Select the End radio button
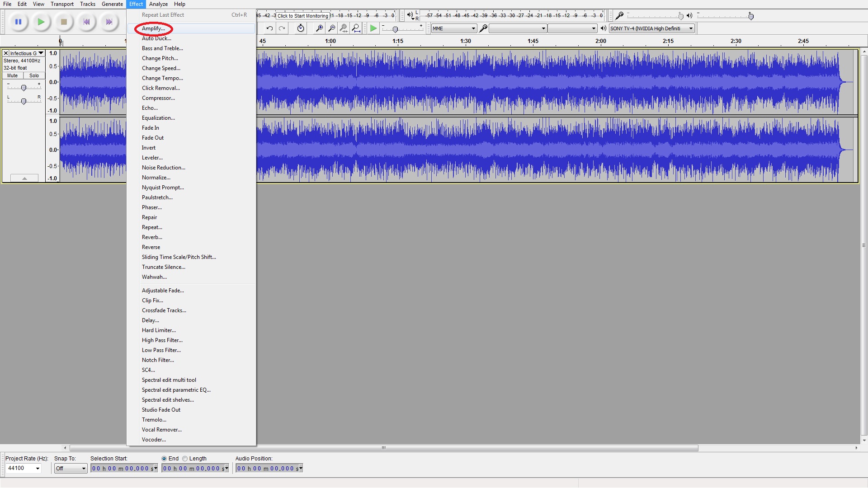This screenshot has height=488, width=868. coord(164,459)
